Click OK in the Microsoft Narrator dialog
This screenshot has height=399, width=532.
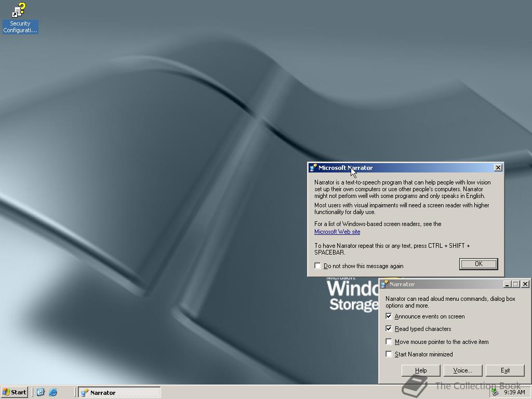(x=478, y=264)
